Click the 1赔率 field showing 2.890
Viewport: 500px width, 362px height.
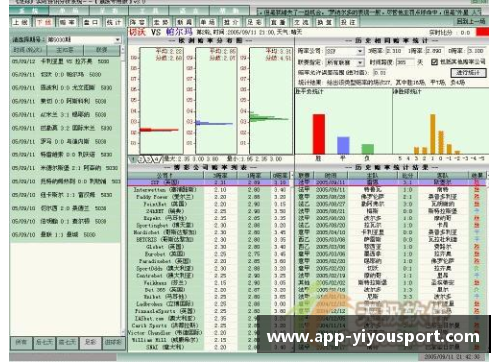[435, 51]
